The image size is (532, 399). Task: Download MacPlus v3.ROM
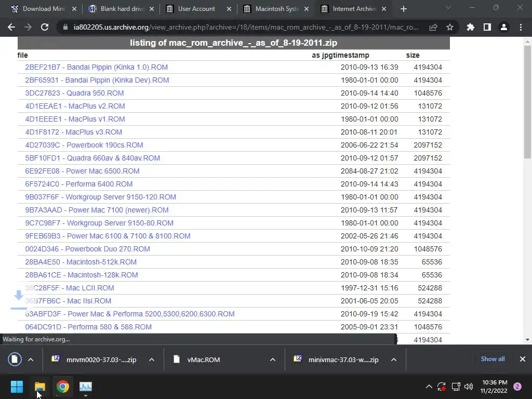point(74,132)
